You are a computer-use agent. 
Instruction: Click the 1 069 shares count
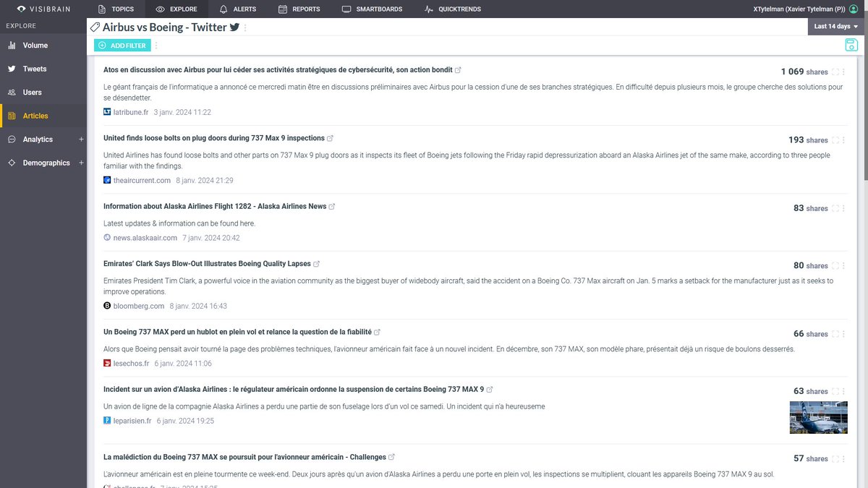[x=804, y=72]
